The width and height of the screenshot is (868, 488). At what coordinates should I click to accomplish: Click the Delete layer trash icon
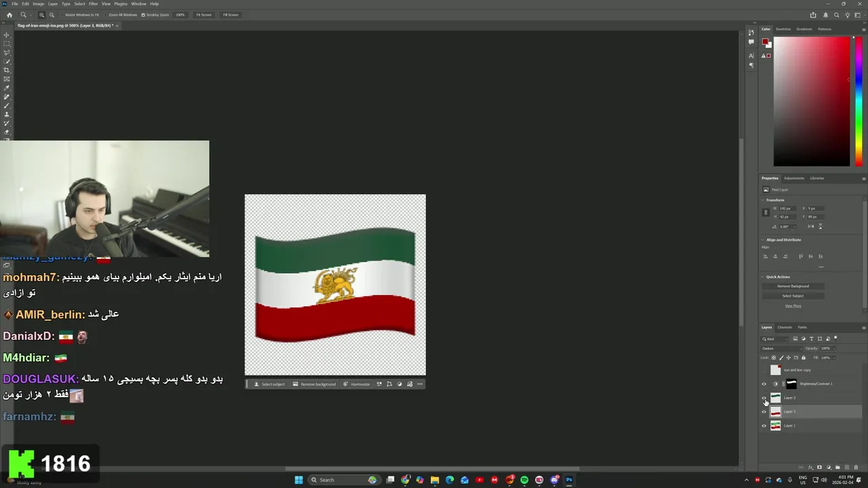(856, 467)
